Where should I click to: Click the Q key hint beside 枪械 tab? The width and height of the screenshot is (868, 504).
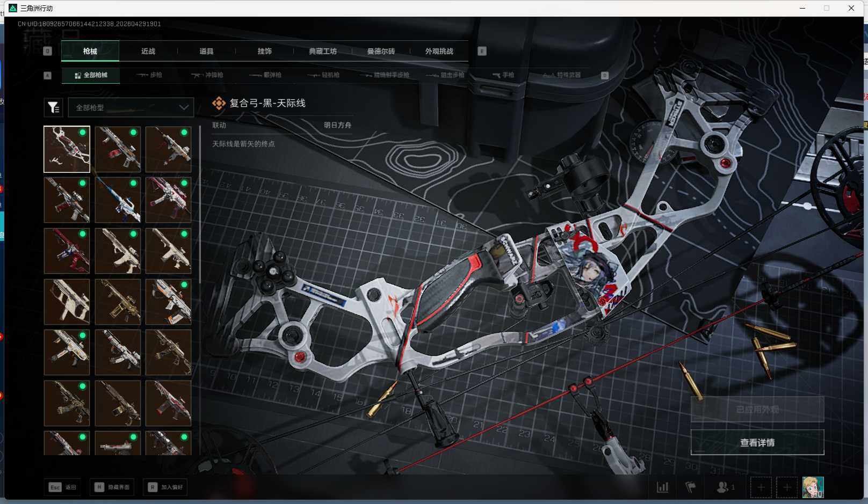point(48,51)
